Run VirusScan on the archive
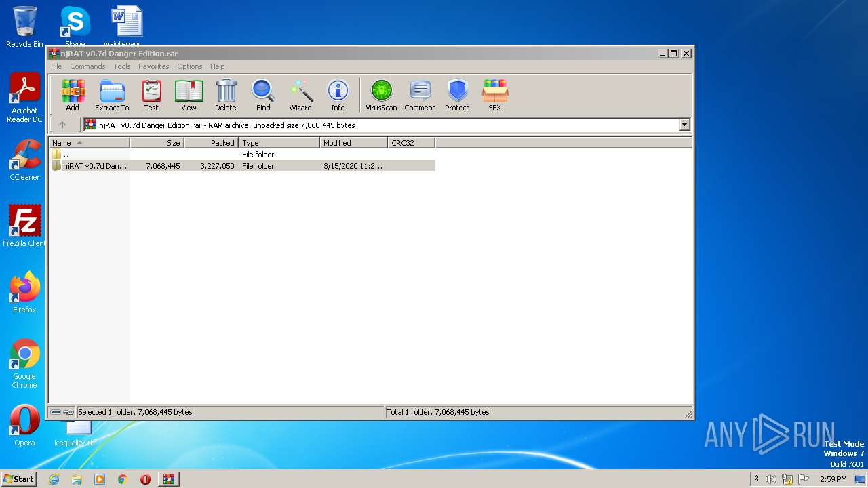Viewport: 868px width, 488px height. [x=381, y=96]
